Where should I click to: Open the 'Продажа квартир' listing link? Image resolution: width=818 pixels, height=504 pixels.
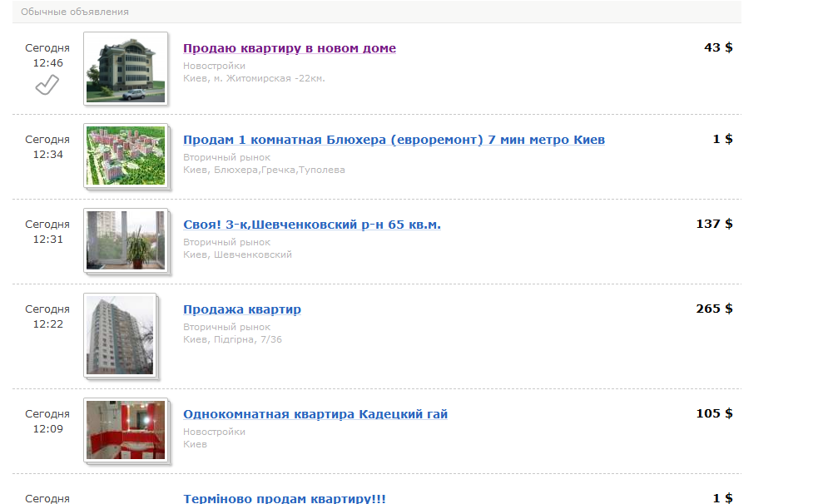pyautogui.click(x=242, y=309)
